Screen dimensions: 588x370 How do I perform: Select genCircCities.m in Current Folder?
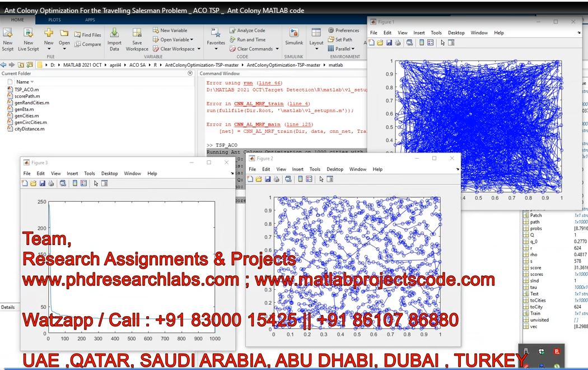30,122
